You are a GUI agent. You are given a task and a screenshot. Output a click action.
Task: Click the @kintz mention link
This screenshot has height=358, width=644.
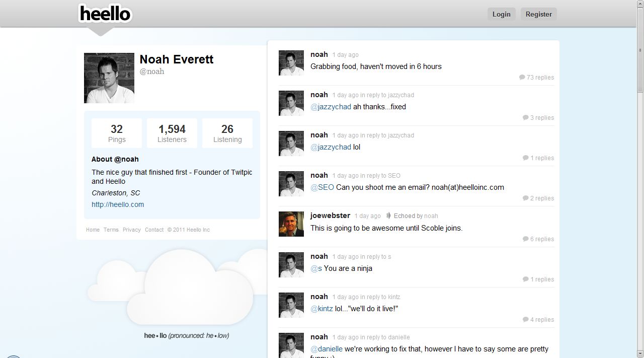tap(321, 309)
